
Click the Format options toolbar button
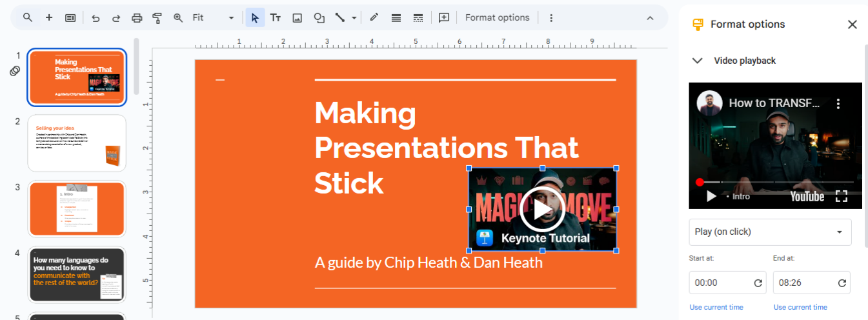coord(498,18)
